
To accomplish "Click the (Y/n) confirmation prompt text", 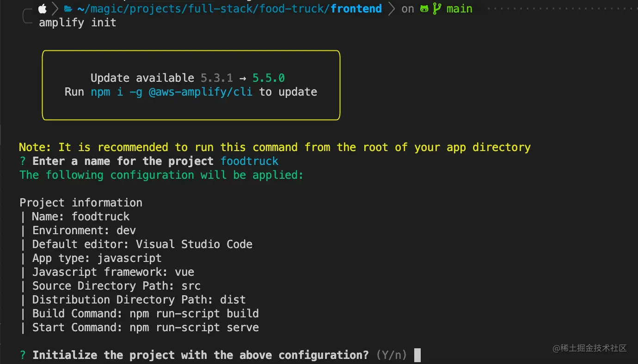I will tap(391, 355).
